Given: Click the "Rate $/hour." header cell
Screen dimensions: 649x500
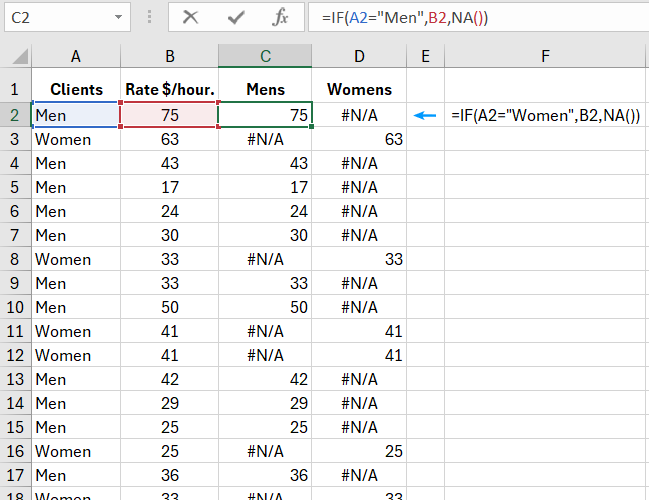Looking at the screenshot, I should (x=169, y=89).
